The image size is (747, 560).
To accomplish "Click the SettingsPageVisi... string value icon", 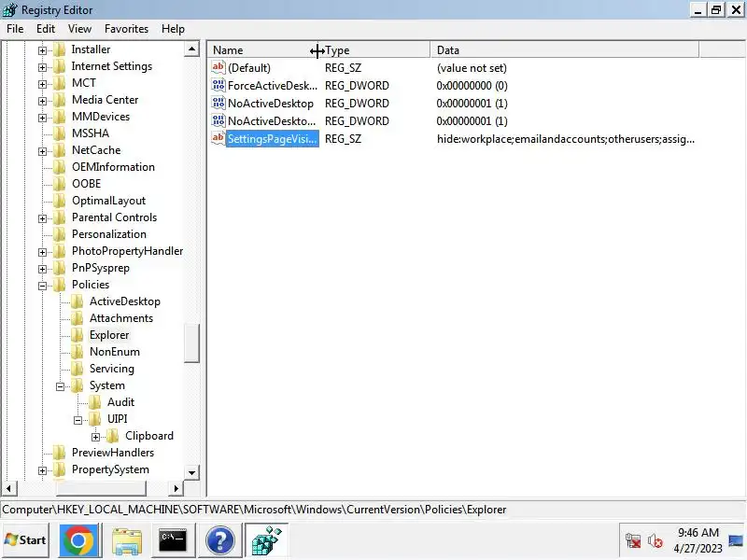I will pyautogui.click(x=218, y=138).
